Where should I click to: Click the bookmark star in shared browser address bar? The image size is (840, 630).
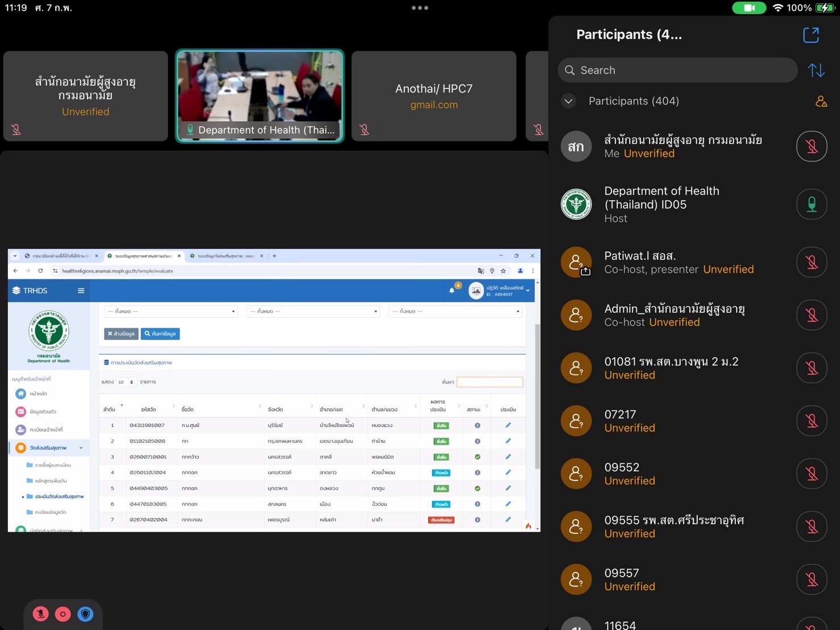click(x=503, y=271)
